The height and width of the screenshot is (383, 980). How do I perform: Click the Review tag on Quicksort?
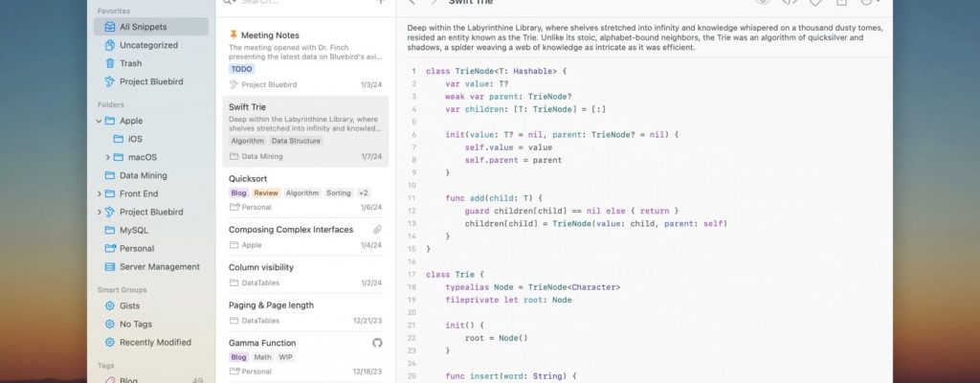[x=266, y=192]
